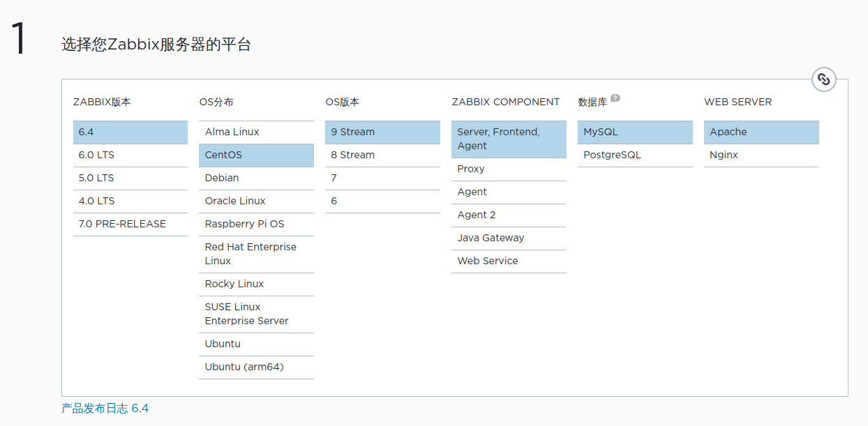Pick Java Gateway component

509,238
